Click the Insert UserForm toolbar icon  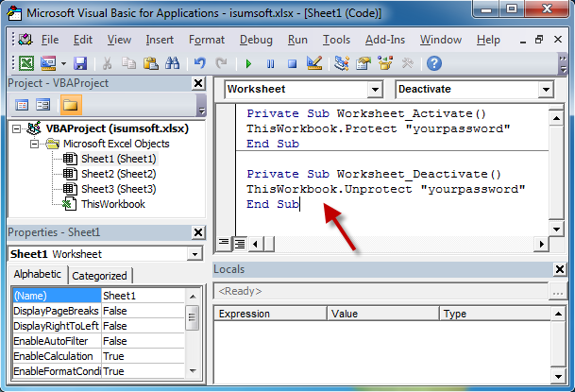point(48,64)
